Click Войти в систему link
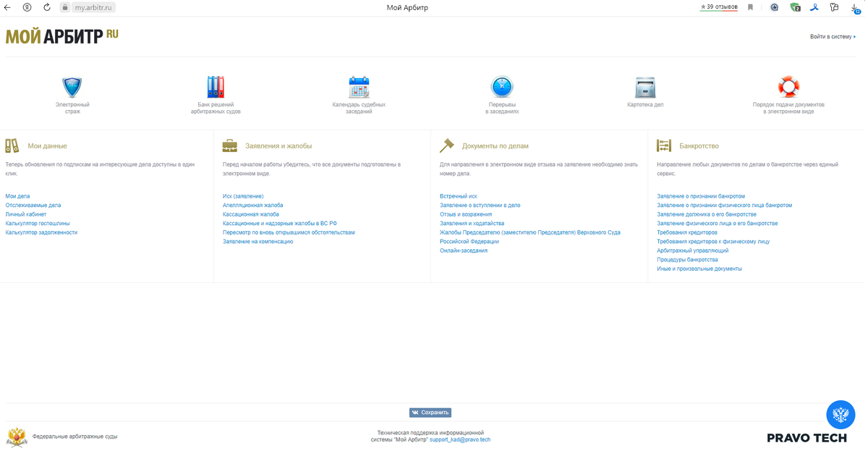The height and width of the screenshot is (451, 868). click(833, 36)
